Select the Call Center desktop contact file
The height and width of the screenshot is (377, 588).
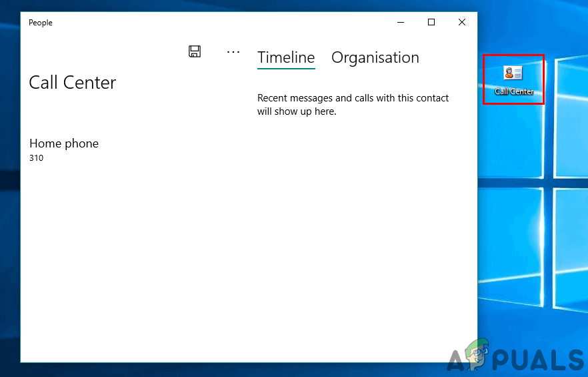(x=513, y=79)
